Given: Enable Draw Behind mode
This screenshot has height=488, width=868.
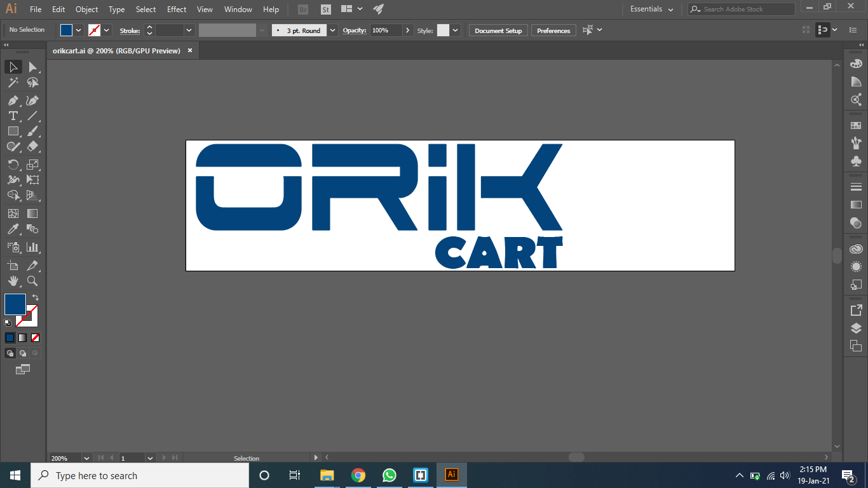Looking at the screenshot, I should coord(22,353).
